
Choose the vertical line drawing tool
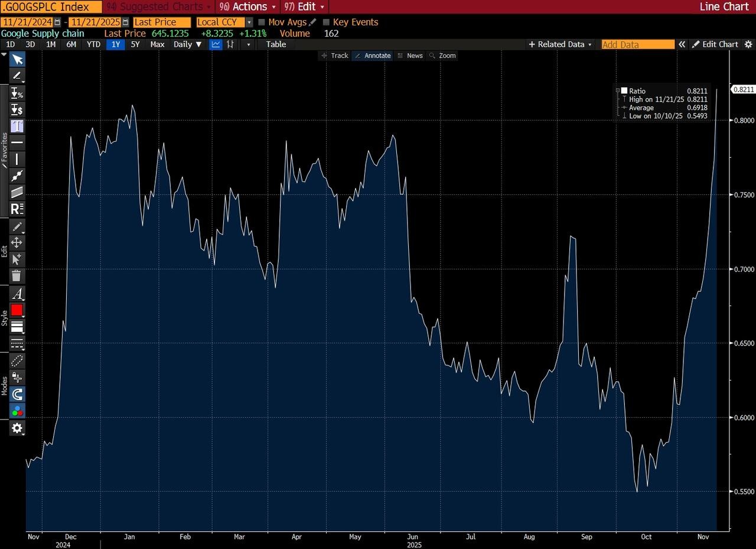[x=17, y=159]
